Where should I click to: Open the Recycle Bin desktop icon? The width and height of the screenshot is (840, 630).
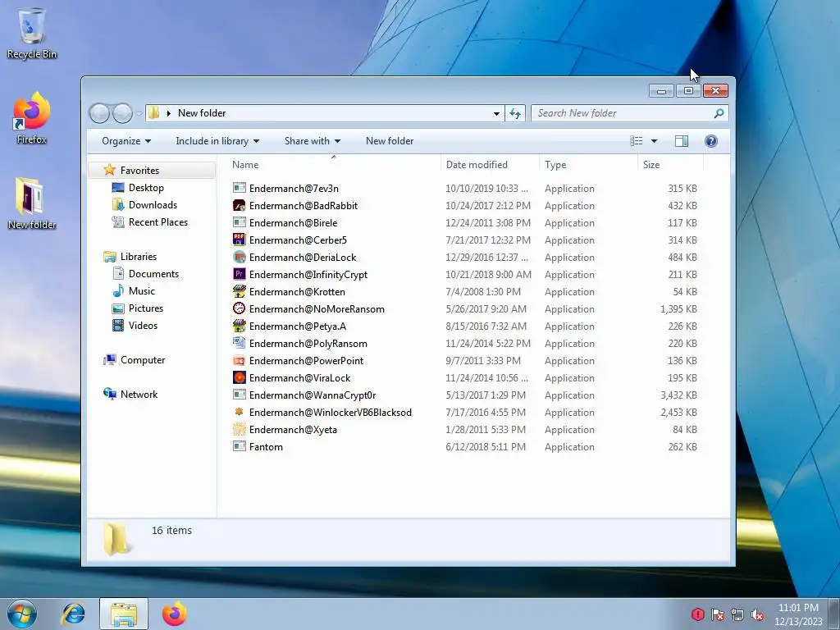point(32,33)
